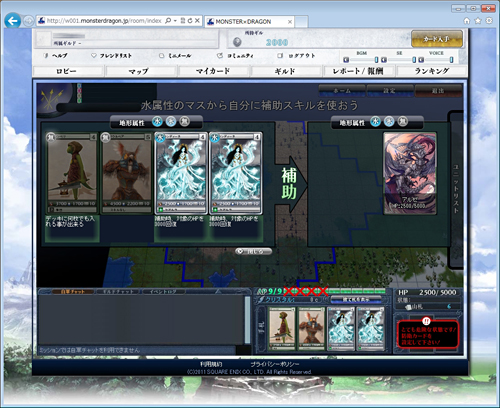Screen dimensions: 500x408
Task: Open the フレンドリスト friend list
Action: (112, 56)
